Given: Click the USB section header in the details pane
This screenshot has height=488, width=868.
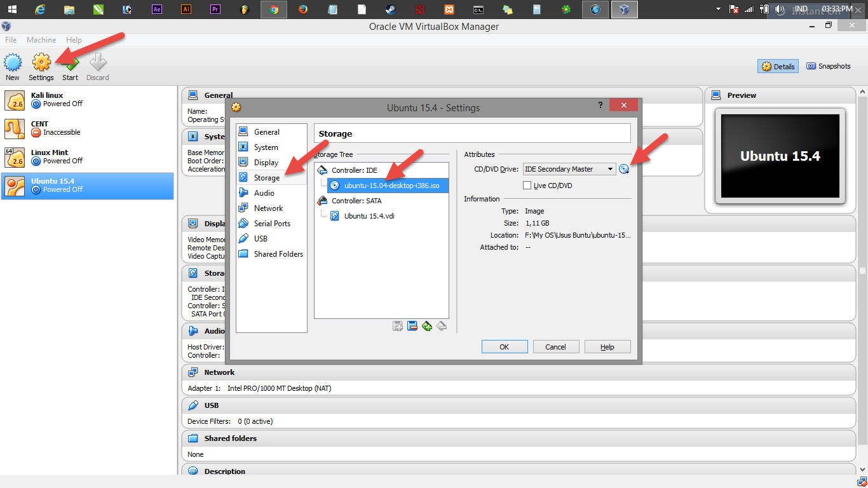Looking at the screenshot, I should (519, 405).
